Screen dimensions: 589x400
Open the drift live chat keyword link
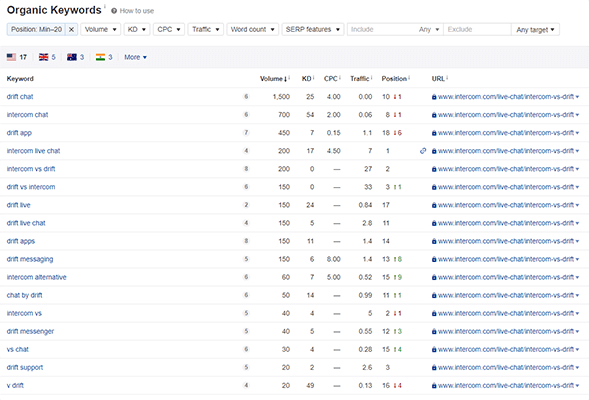(26, 223)
